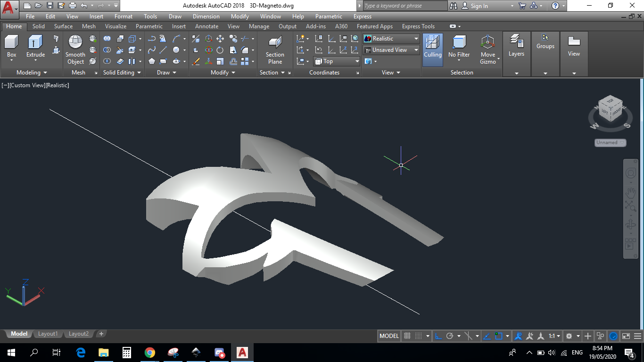Switch to the Visualize ribbon tab

[116, 26]
